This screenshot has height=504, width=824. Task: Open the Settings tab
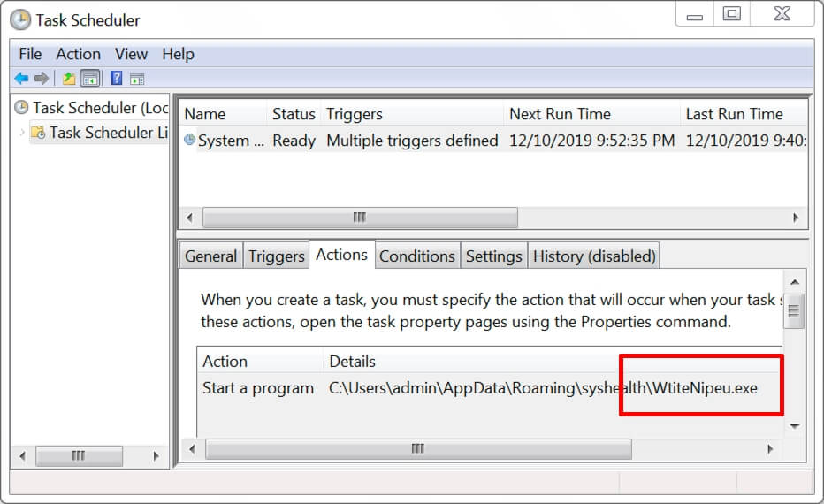tap(494, 256)
